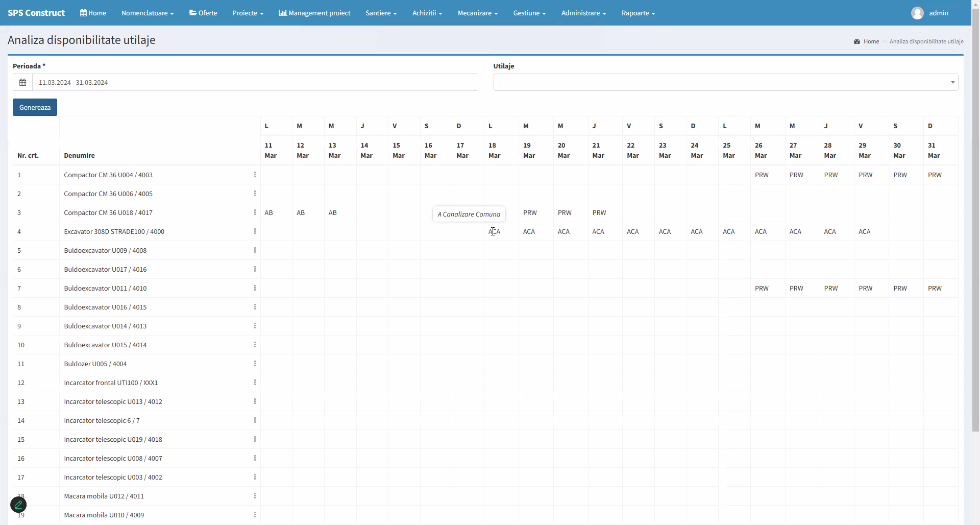
Task: Open options menu for Buldoexcavator U011 / 4010
Action: (x=255, y=288)
